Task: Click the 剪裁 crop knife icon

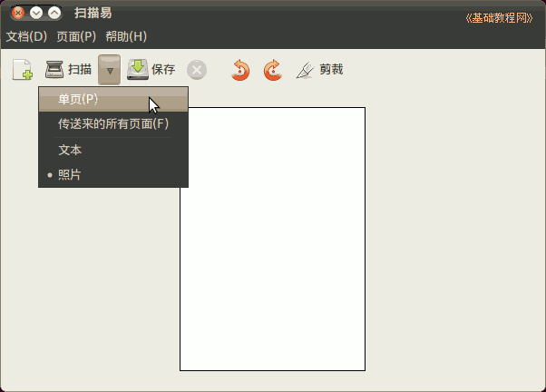Action: point(305,70)
